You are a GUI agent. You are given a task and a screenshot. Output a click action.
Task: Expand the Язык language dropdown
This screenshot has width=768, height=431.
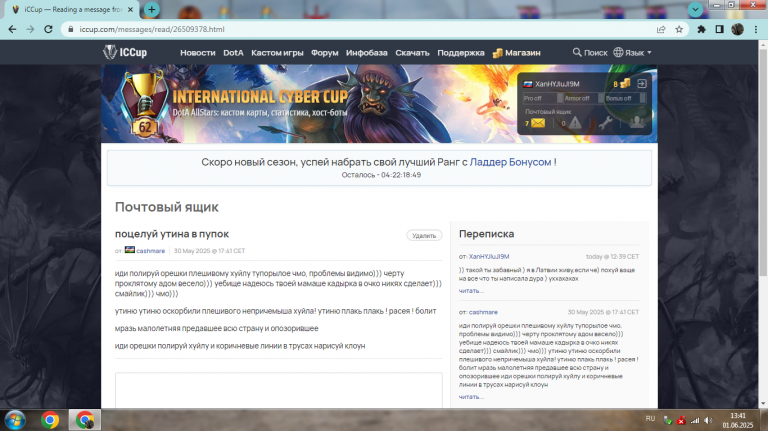tap(638, 52)
